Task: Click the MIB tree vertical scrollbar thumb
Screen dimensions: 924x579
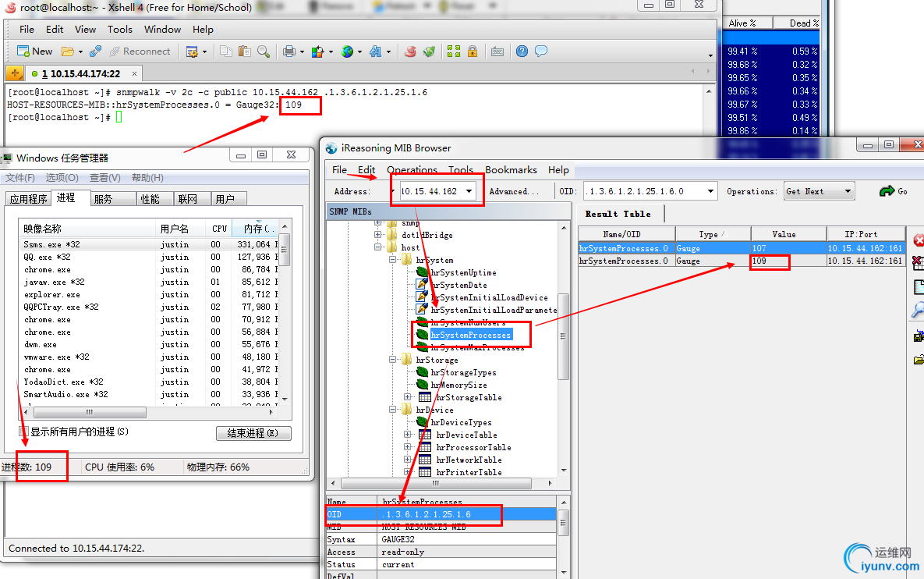Action: pos(563,336)
